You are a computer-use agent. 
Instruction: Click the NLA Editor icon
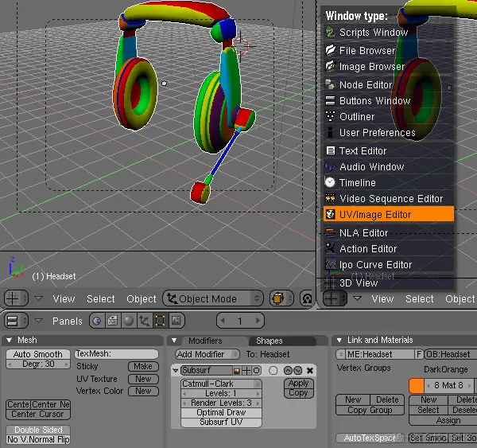pyautogui.click(x=331, y=232)
